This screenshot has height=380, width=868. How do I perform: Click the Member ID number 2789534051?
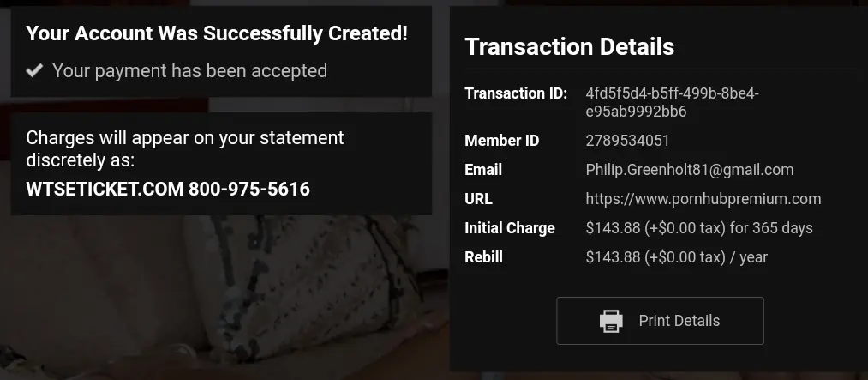627,141
